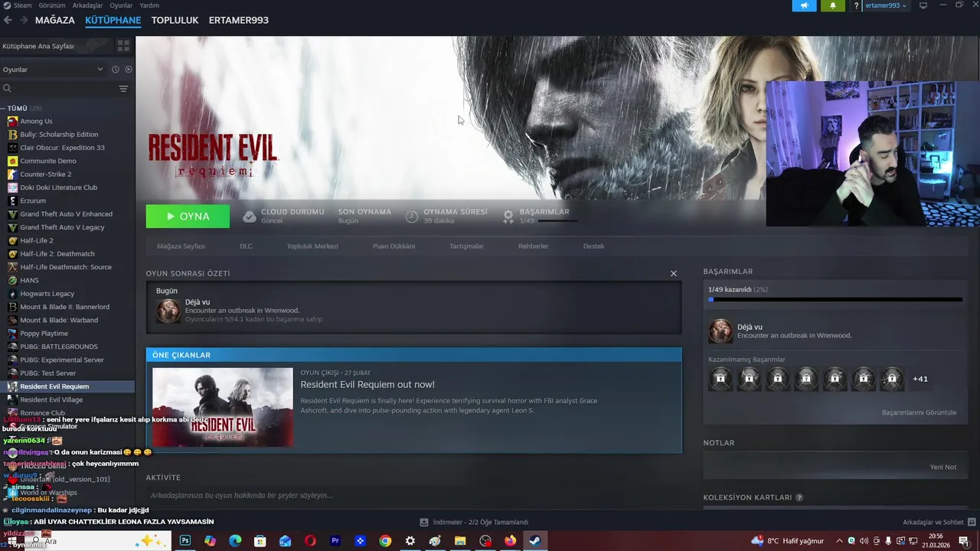The height and width of the screenshot is (551, 980).
Task: Click the first locked achievement icon
Action: (720, 379)
